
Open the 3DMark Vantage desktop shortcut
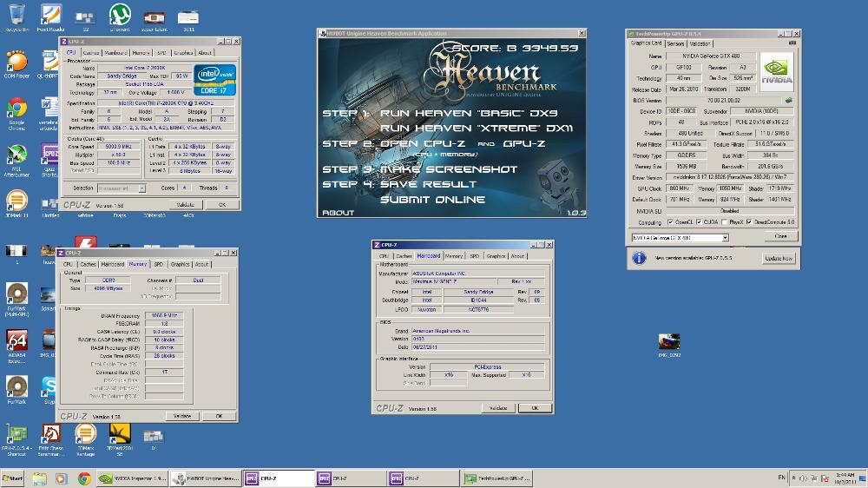click(85, 438)
